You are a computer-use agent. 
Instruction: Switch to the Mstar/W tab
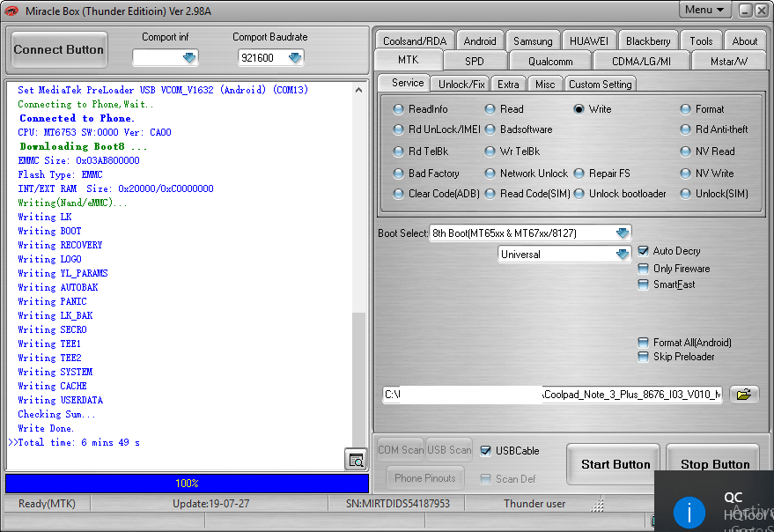(x=728, y=62)
